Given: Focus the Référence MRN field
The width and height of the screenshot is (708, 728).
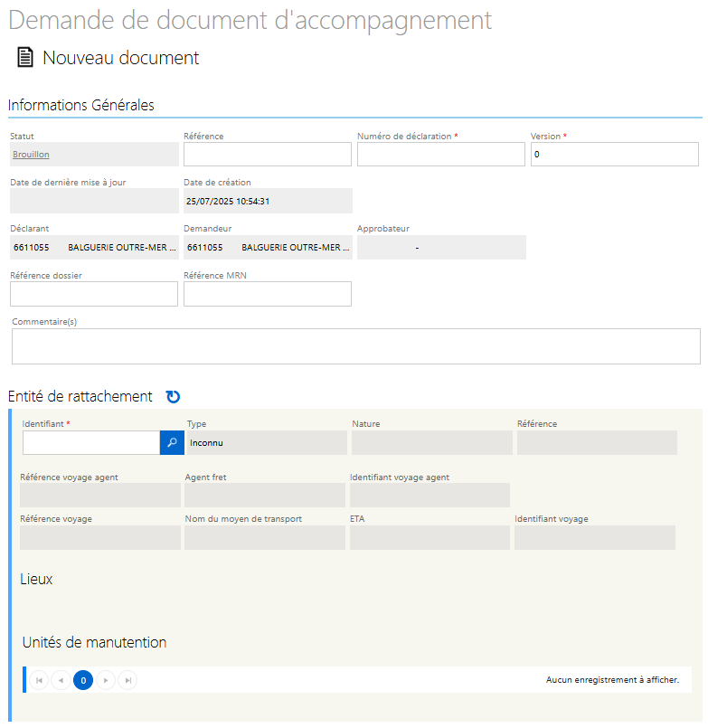Looking at the screenshot, I should [267, 294].
